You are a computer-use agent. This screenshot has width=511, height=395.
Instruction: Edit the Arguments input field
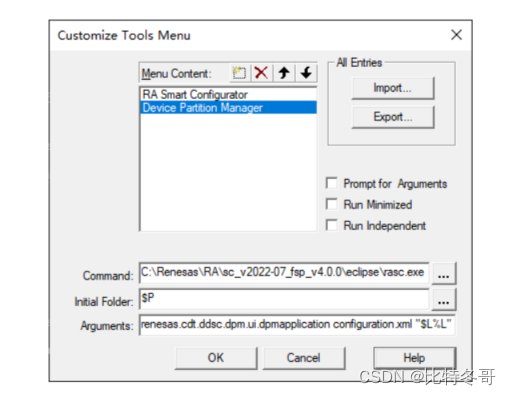(x=297, y=325)
